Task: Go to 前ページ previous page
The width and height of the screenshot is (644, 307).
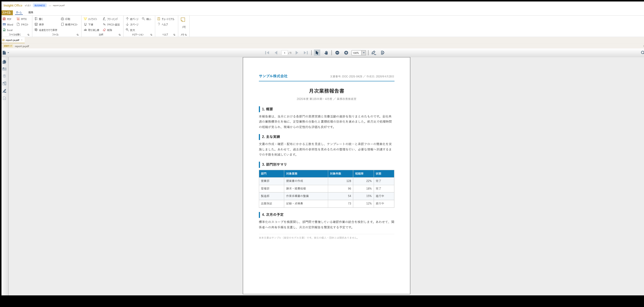Action: coord(132,19)
